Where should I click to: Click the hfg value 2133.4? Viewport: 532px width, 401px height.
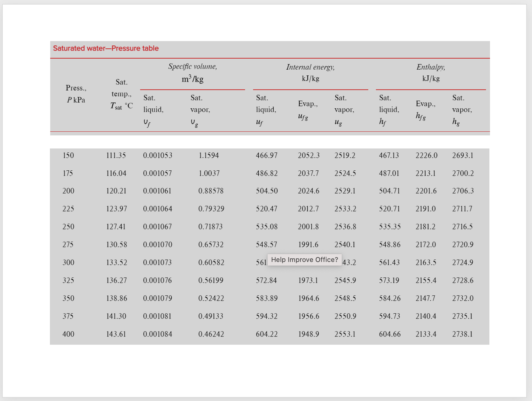coord(426,334)
